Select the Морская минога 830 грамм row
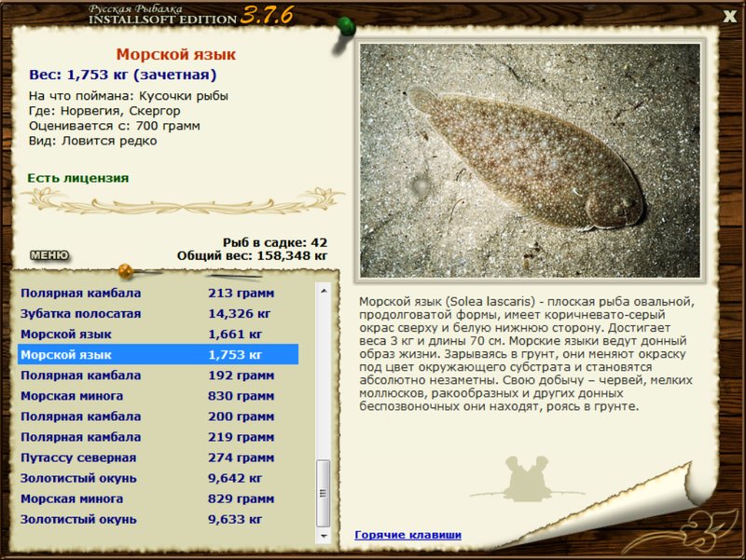The image size is (746, 560). (x=158, y=396)
